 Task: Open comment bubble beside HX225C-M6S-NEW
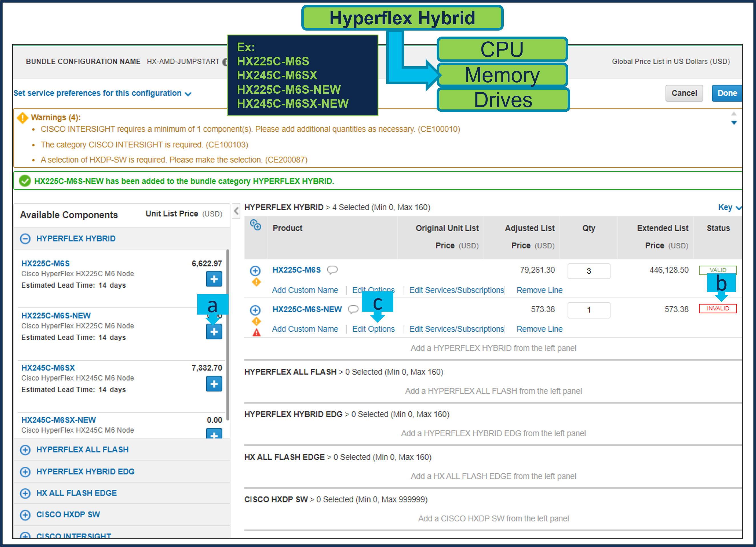pos(353,309)
